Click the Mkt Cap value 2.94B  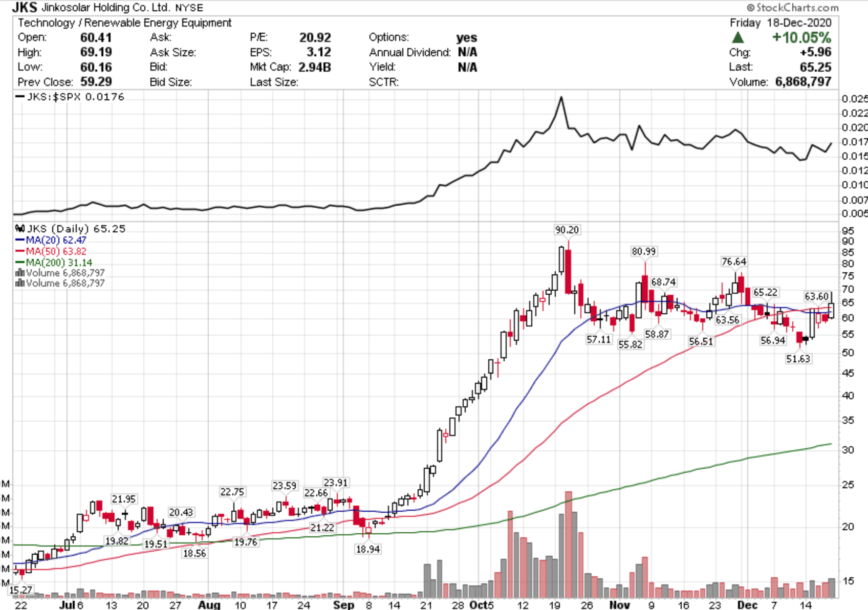[315, 67]
